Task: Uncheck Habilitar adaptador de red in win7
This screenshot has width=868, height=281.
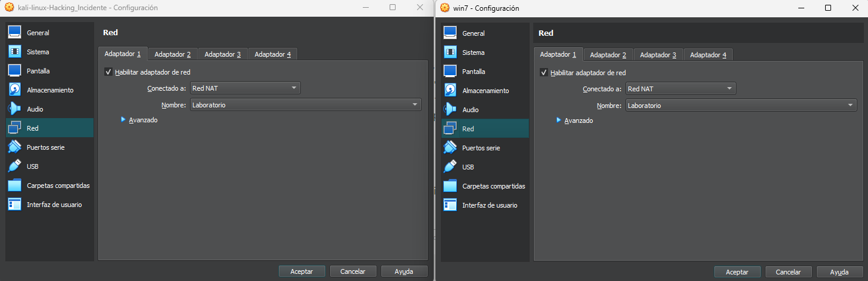Action: [544, 73]
